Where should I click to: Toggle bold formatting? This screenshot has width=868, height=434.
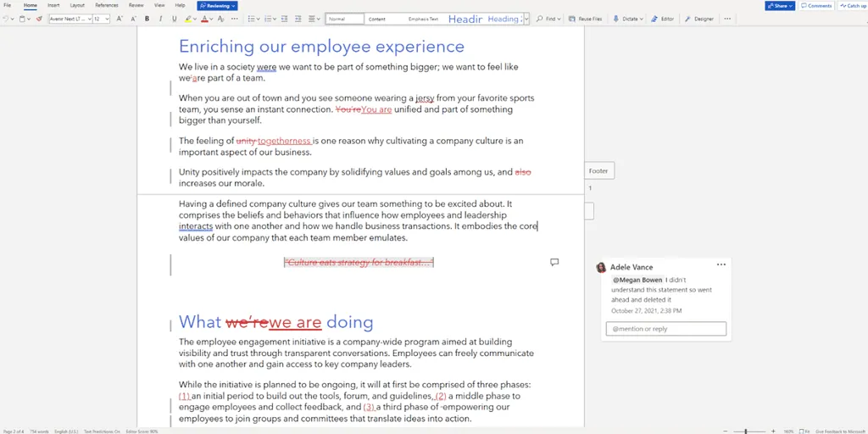point(147,19)
